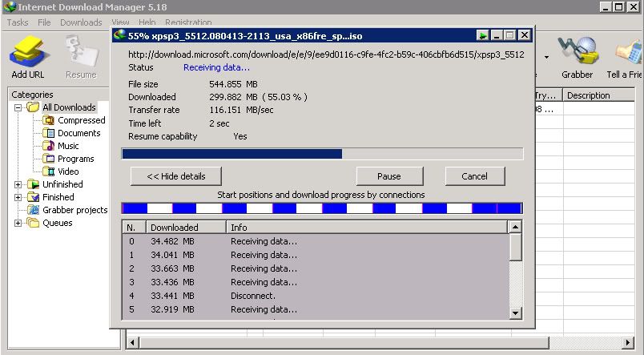Click the Finished folder icon

33,197
